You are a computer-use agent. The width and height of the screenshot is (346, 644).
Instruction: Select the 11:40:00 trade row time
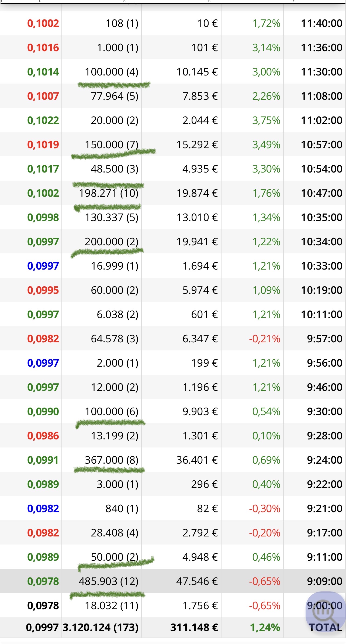[321, 23]
